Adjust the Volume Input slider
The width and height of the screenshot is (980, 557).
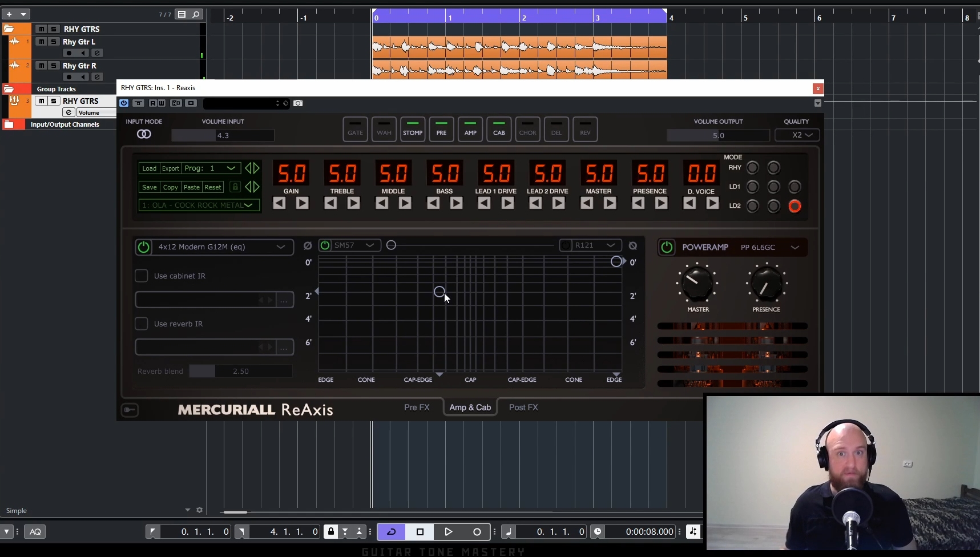coord(223,135)
